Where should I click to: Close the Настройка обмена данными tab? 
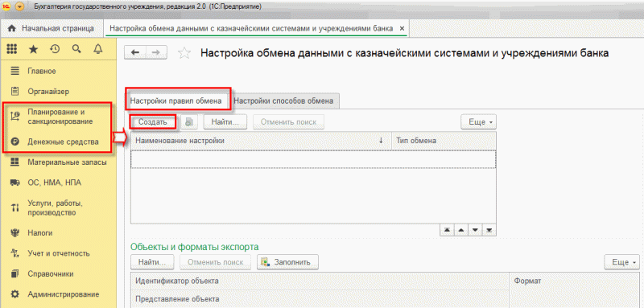coord(402,29)
